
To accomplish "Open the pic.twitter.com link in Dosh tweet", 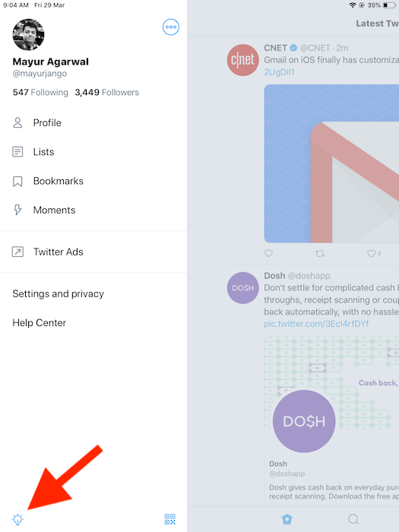I will tap(316, 324).
